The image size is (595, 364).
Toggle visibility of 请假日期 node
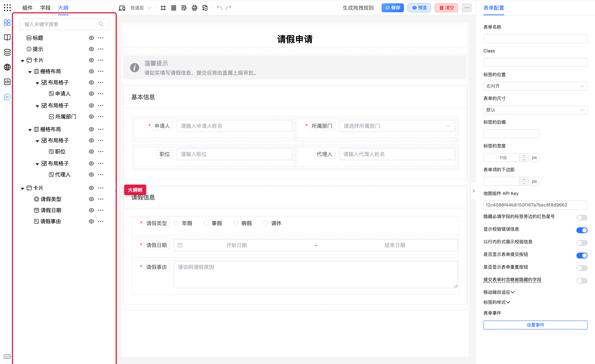coord(91,210)
